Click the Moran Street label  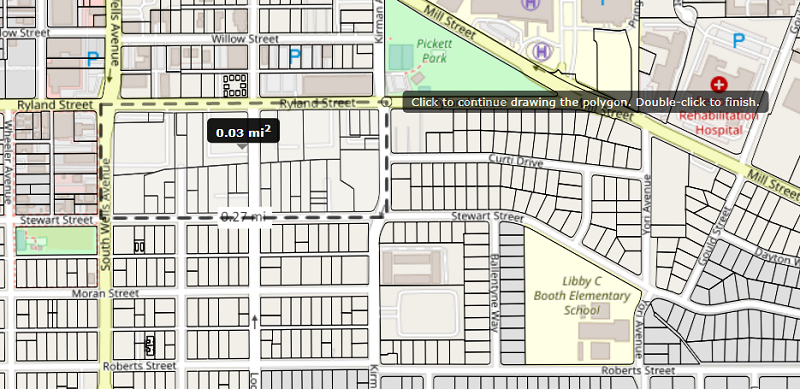coord(105,294)
